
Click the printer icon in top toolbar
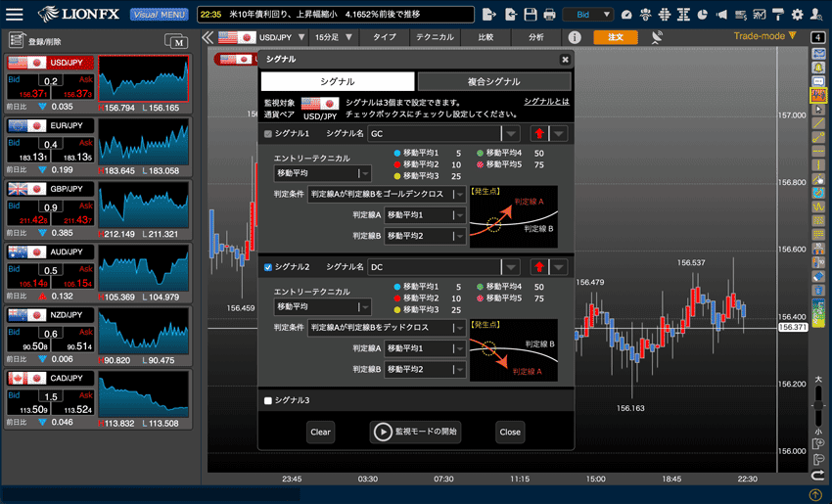550,15
